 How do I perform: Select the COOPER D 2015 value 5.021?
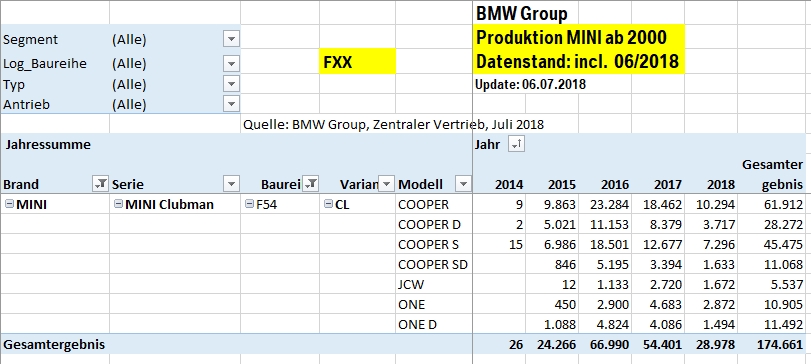pos(552,224)
